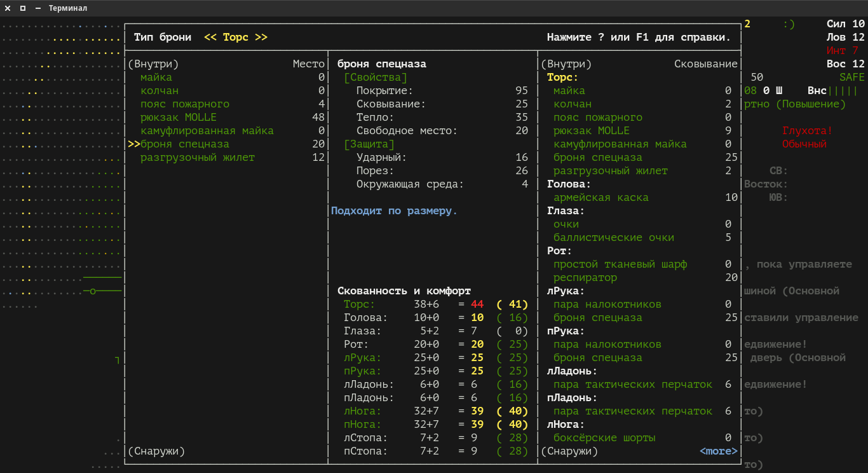Click the << arrow before Торс

(x=210, y=38)
